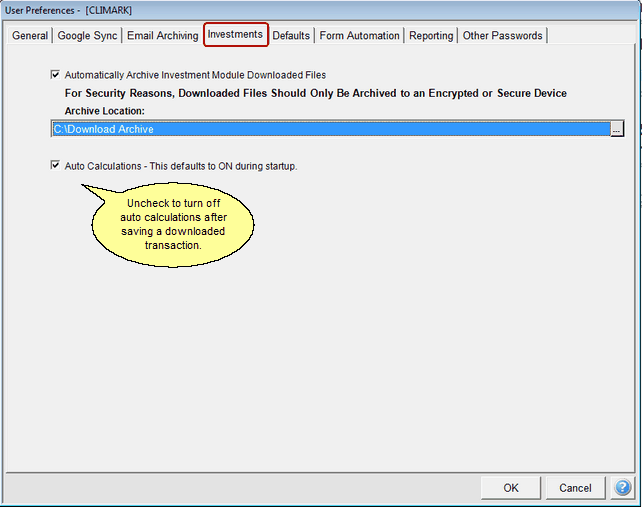Go to the Email Archiving tab
This screenshot has height=507, width=642.
point(162,36)
